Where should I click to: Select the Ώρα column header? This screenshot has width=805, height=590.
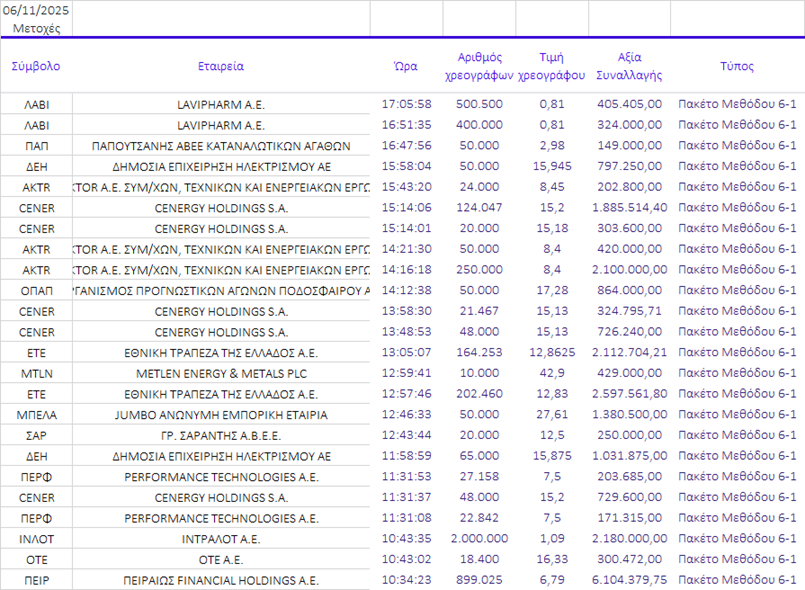406,66
